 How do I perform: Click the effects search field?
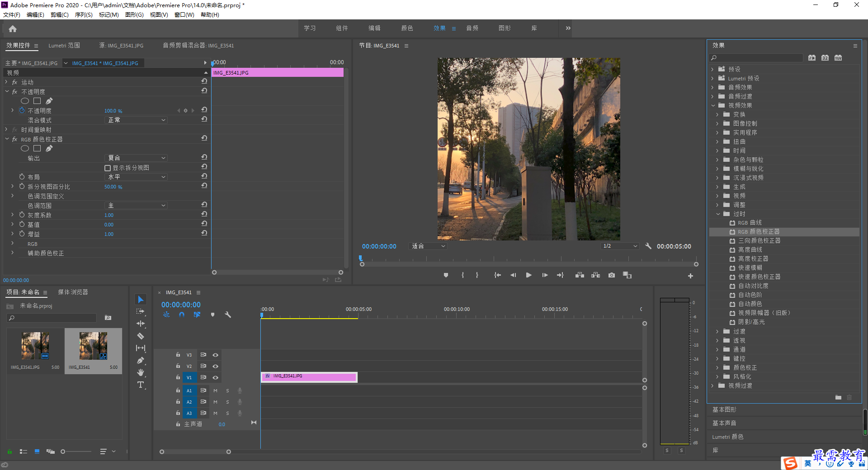point(756,58)
